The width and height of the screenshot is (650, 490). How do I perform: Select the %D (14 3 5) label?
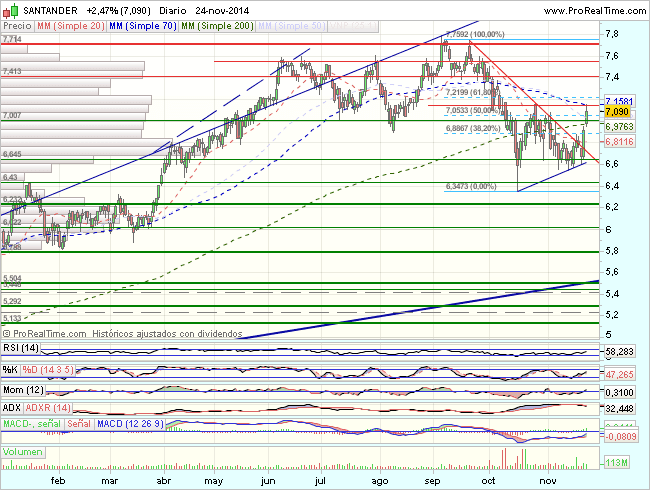pos(48,369)
